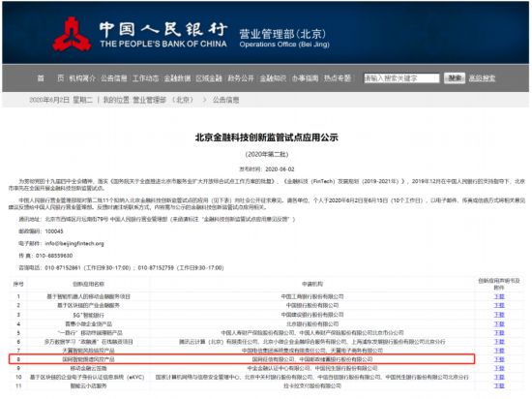Image resolution: width=532 pixels, height=399 pixels.
Task: Click the 5G+智能银行 application name cell
Action: (89, 315)
